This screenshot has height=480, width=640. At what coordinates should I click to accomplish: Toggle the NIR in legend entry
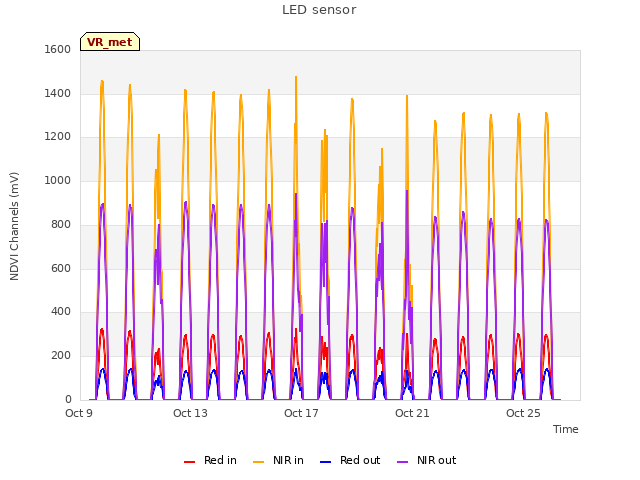point(278,460)
